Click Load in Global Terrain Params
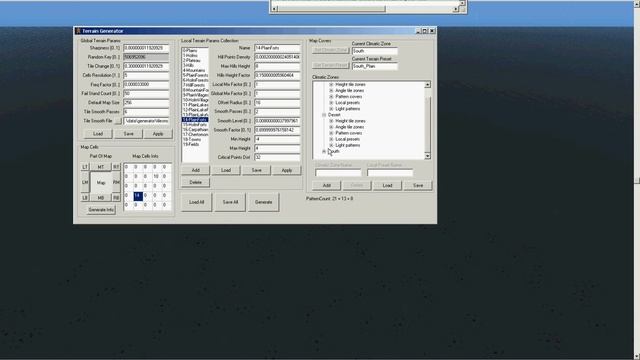The height and width of the screenshot is (360, 640). pyautogui.click(x=98, y=134)
